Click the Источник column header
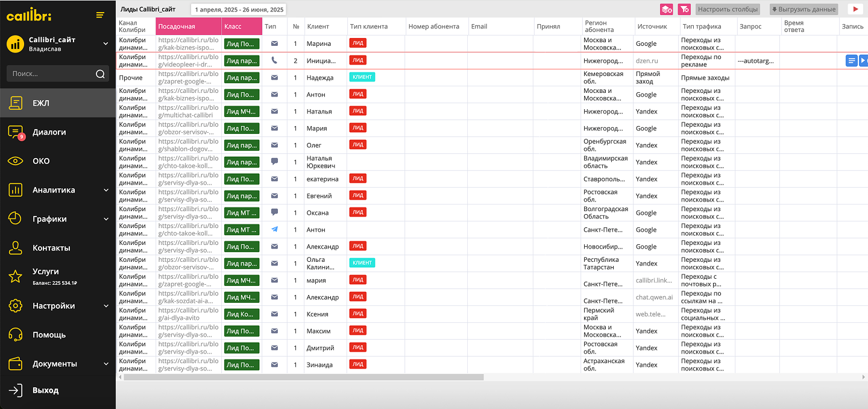868x409 pixels. point(656,27)
